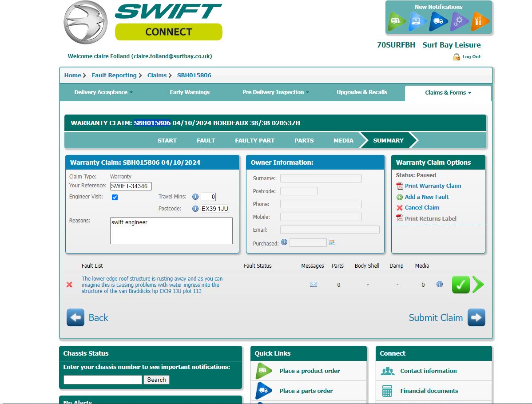The image size is (532, 404).
Task: Click the Reasons text area
Action: click(x=171, y=231)
